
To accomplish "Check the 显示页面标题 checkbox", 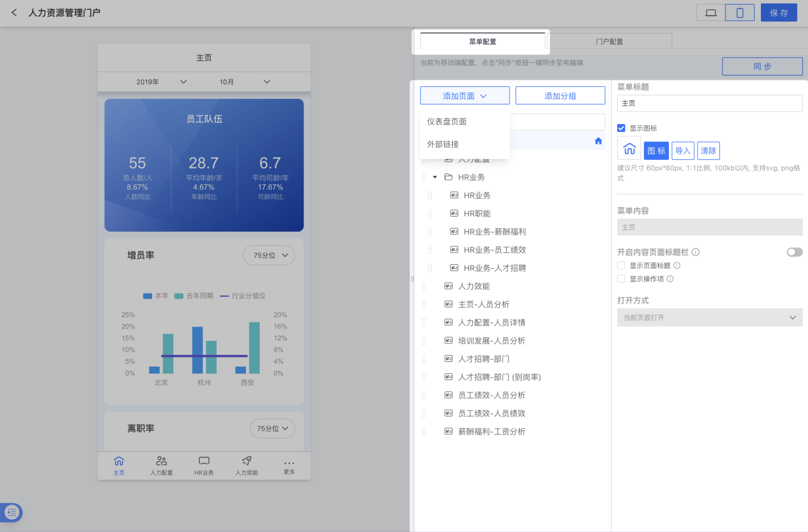I will click(621, 265).
